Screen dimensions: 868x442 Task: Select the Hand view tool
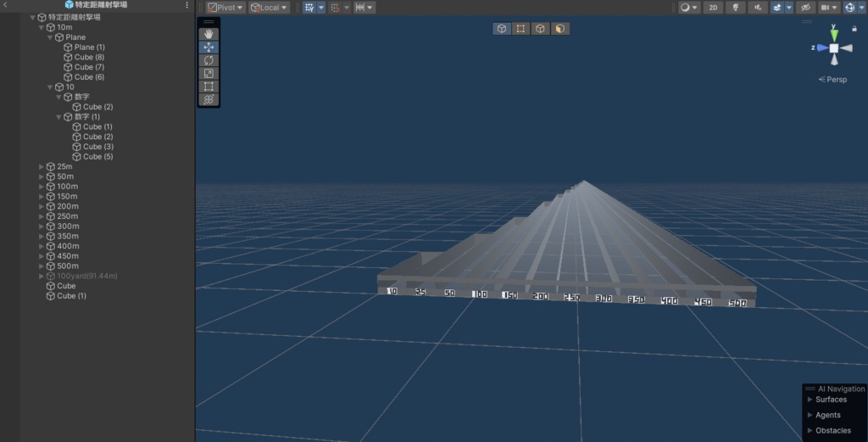coord(209,34)
